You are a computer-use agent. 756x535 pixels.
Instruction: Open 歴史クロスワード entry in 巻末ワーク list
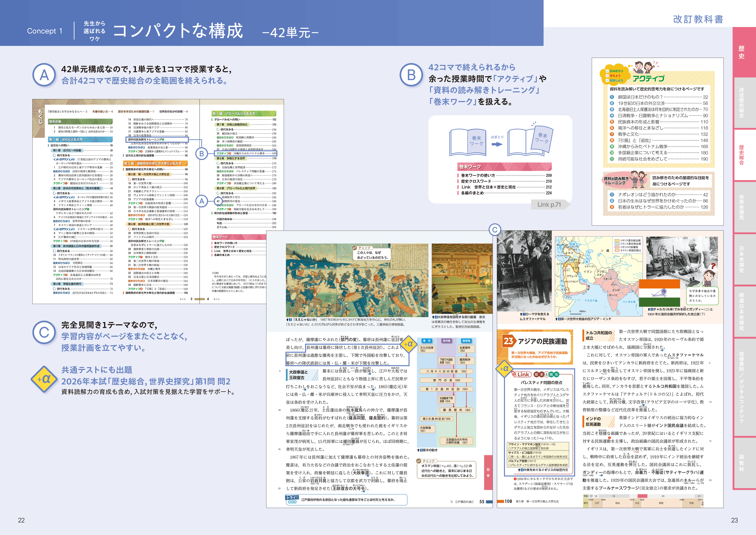tap(476, 181)
